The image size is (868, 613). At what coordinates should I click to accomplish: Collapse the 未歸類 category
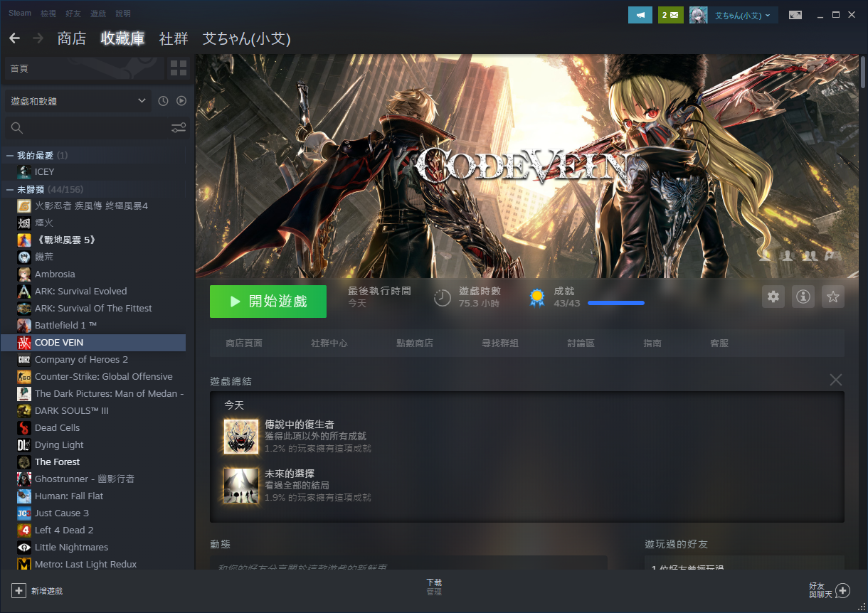(10, 190)
